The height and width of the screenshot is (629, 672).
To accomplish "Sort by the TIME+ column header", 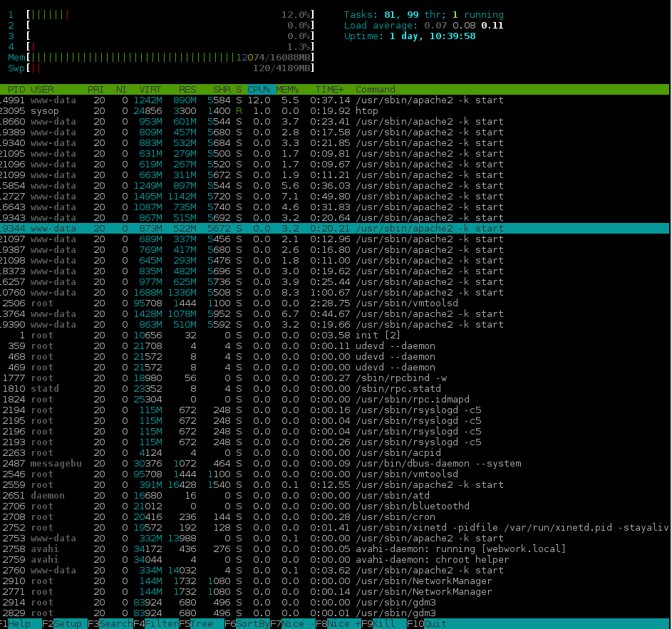I will tap(329, 90).
